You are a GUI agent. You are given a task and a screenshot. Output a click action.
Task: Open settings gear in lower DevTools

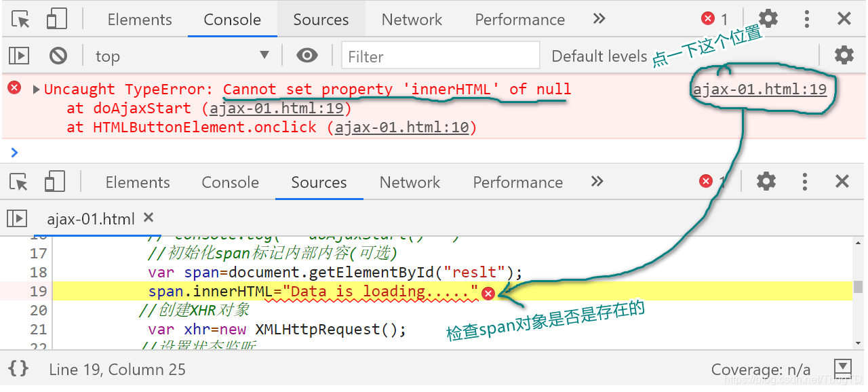(766, 181)
